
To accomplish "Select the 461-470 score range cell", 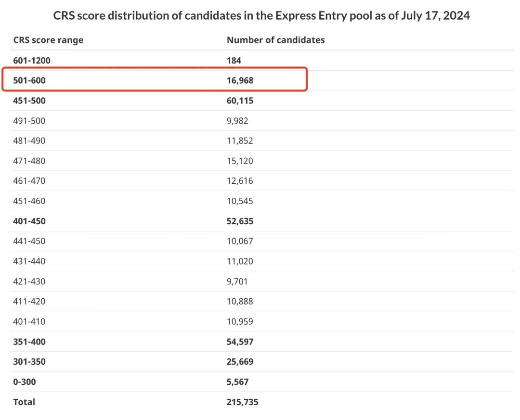I will click(x=29, y=181).
